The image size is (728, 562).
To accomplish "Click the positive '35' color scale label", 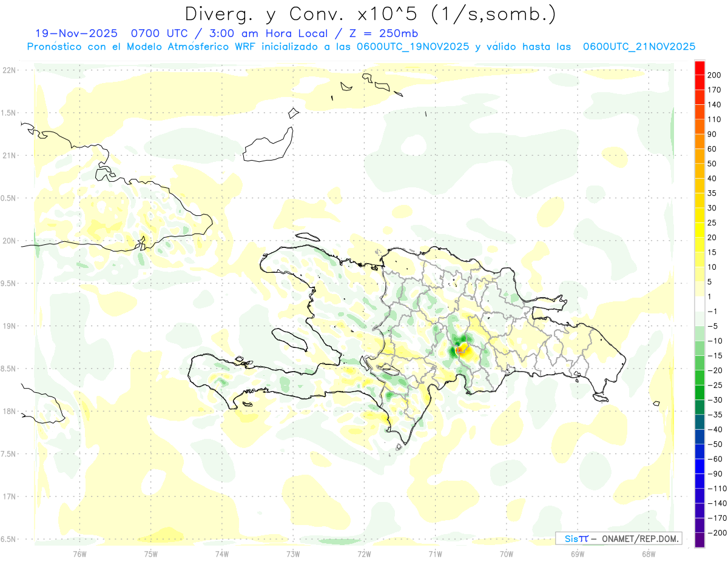I will (713, 193).
